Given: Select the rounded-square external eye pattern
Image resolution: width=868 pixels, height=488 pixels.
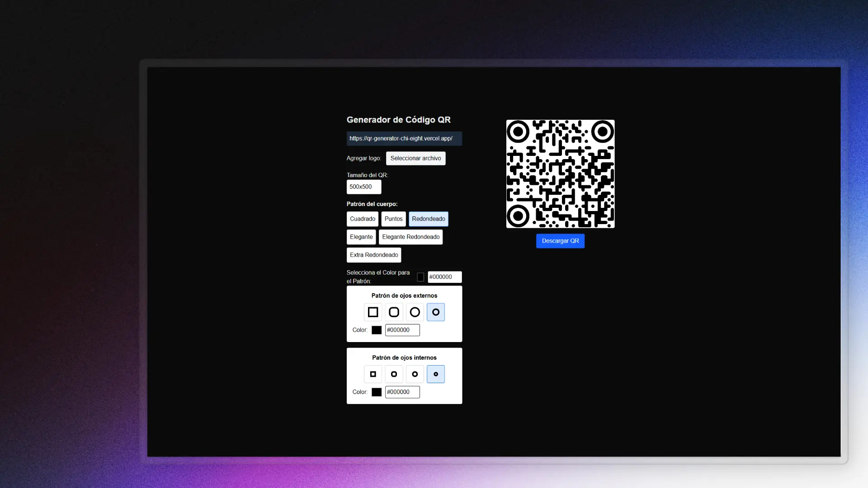Looking at the screenshot, I should pyautogui.click(x=393, y=312).
